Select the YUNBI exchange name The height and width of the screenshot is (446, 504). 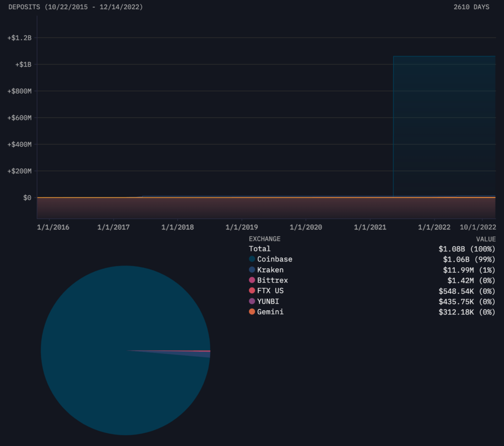(x=268, y=301)
